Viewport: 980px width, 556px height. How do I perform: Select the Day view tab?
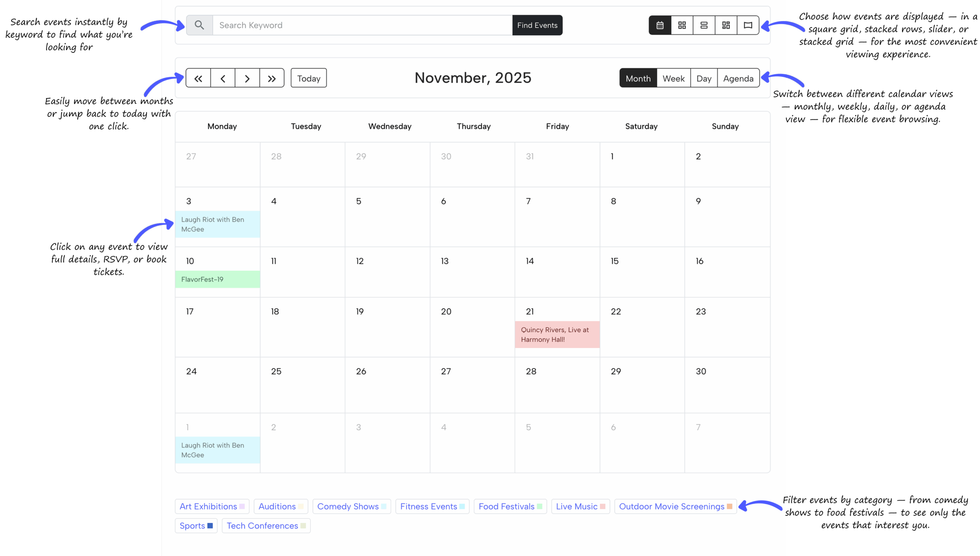point(704,78)
